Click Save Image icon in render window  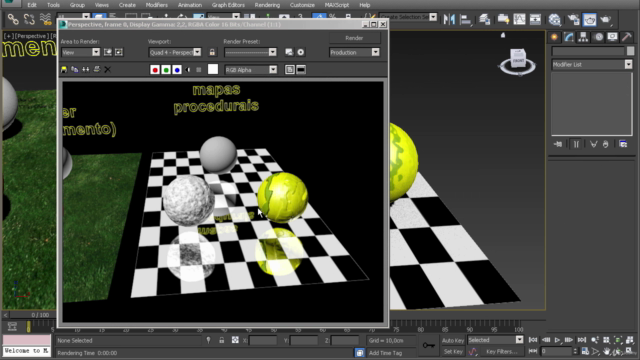coord(64,69)
